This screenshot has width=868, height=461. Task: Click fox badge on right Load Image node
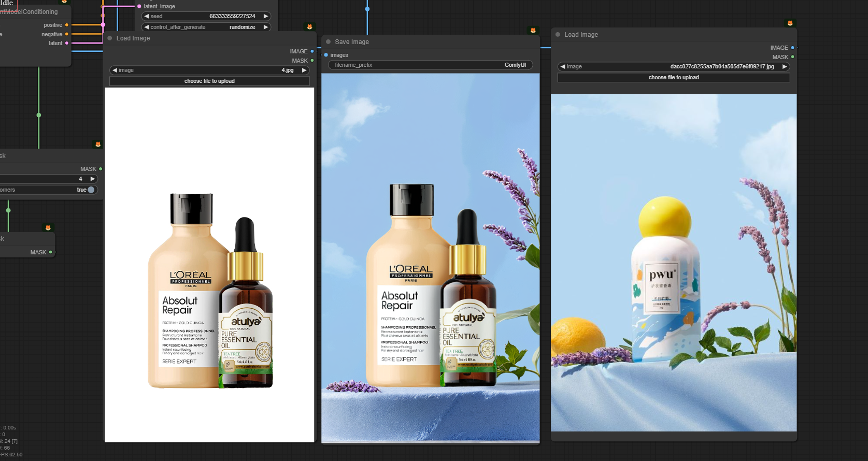tap(790, 23)
